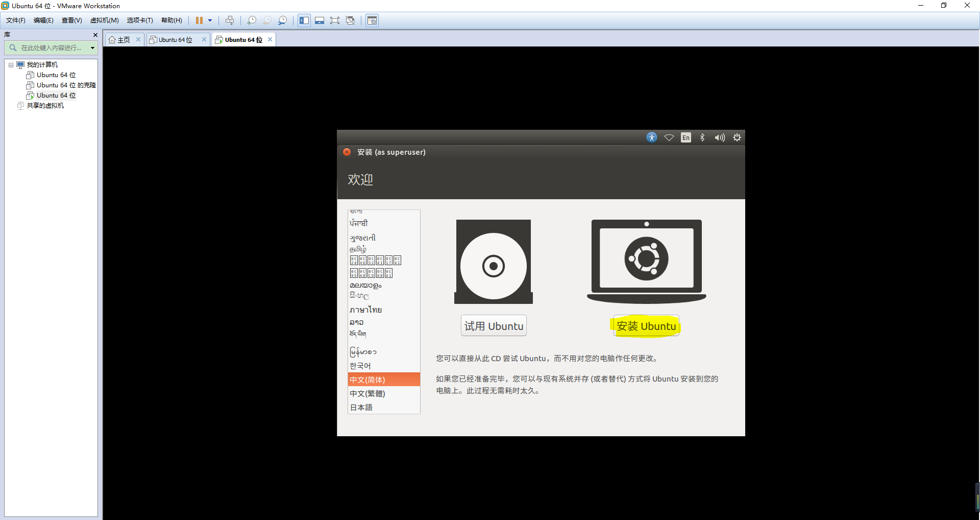980x520 pixels.
Task: Select 我的计算机 in the library tree
Action: point(42,65)
